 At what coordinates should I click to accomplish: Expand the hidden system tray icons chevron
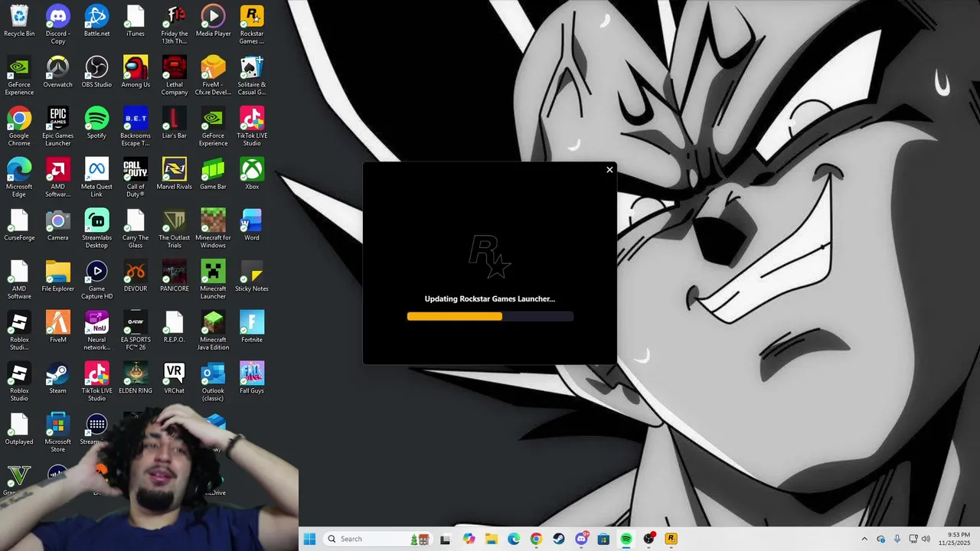[x=864, y=539]
